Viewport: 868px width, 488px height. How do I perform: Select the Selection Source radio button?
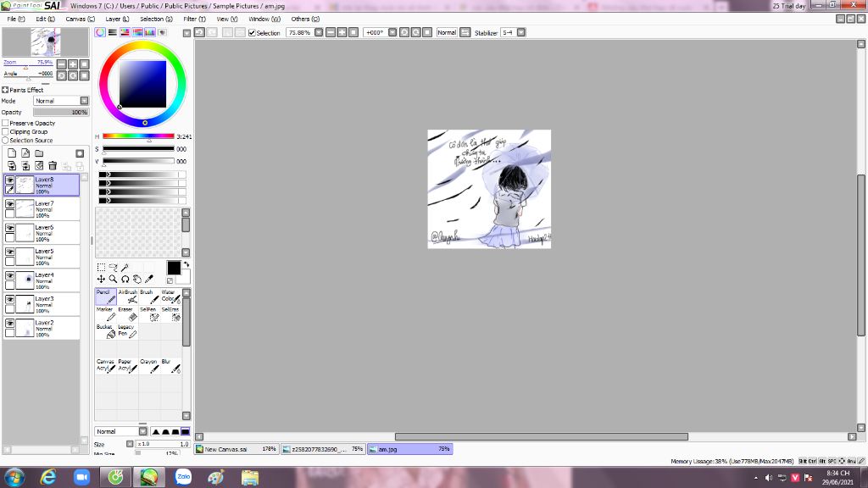(6, 141)
